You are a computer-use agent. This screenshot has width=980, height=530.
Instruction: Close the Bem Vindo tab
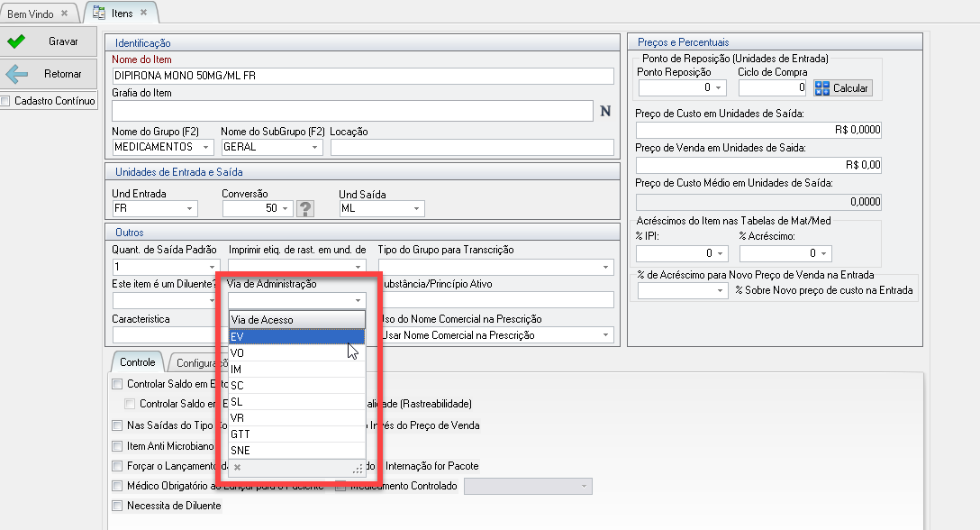[x=64, y=13]
